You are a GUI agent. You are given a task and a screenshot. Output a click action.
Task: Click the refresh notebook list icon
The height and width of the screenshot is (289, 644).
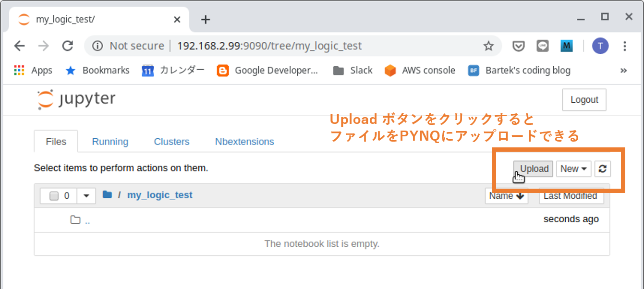602,169
